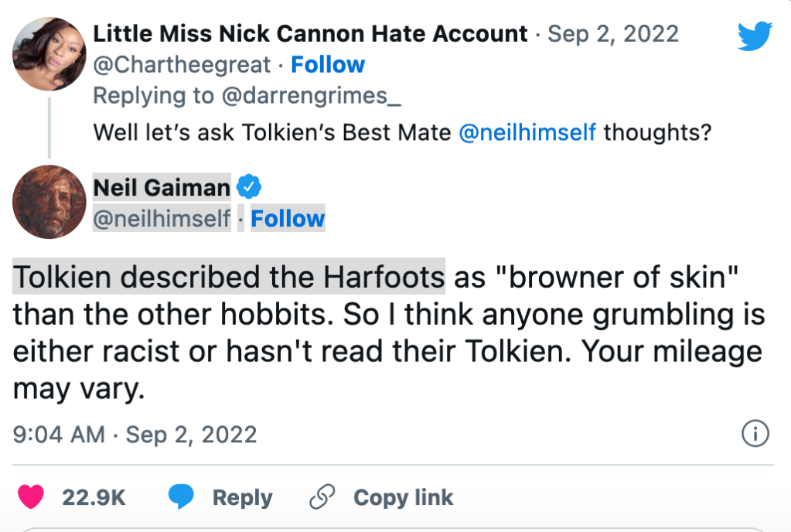Follow the @neilhimself account

(288, 220)
